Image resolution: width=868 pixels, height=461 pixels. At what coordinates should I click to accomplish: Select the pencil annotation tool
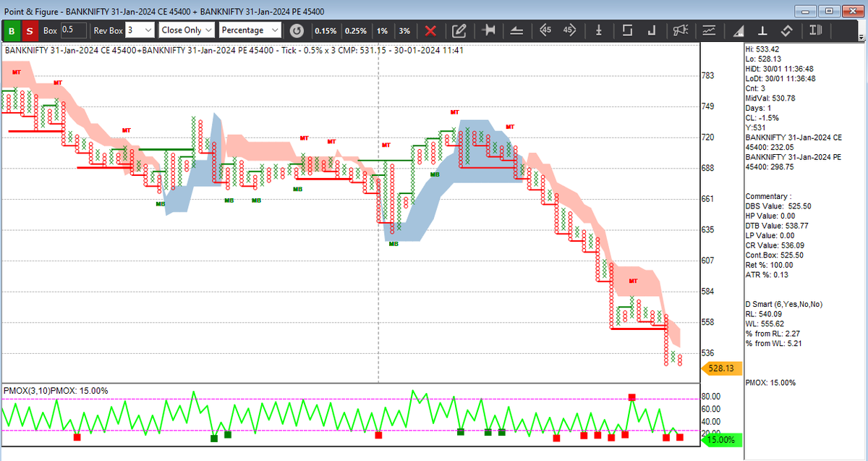click(x=458, y=30)
